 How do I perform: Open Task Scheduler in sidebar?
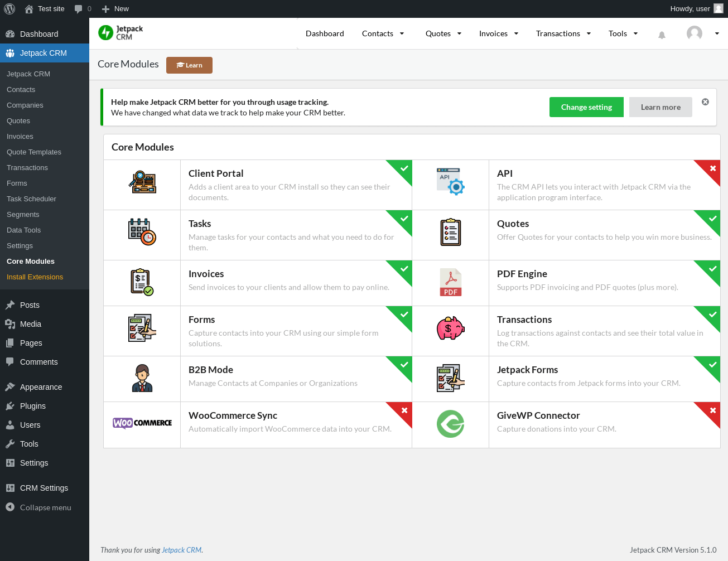pos(45,199)
